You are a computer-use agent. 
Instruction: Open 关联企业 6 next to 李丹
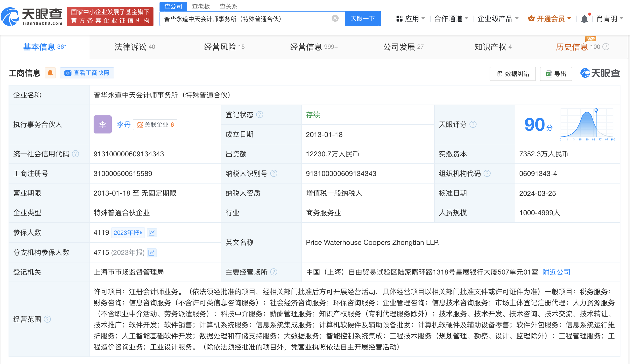click(x=155, y=124)
